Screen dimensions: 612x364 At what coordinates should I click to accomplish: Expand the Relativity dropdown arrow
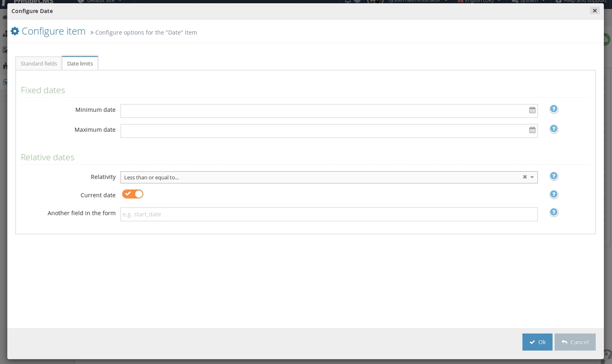(532, 177)
